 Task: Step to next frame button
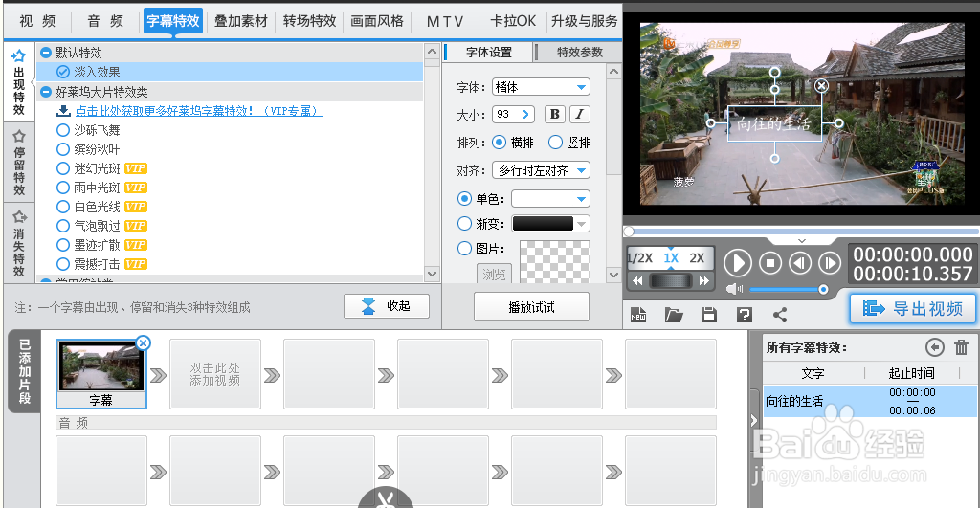830,263
